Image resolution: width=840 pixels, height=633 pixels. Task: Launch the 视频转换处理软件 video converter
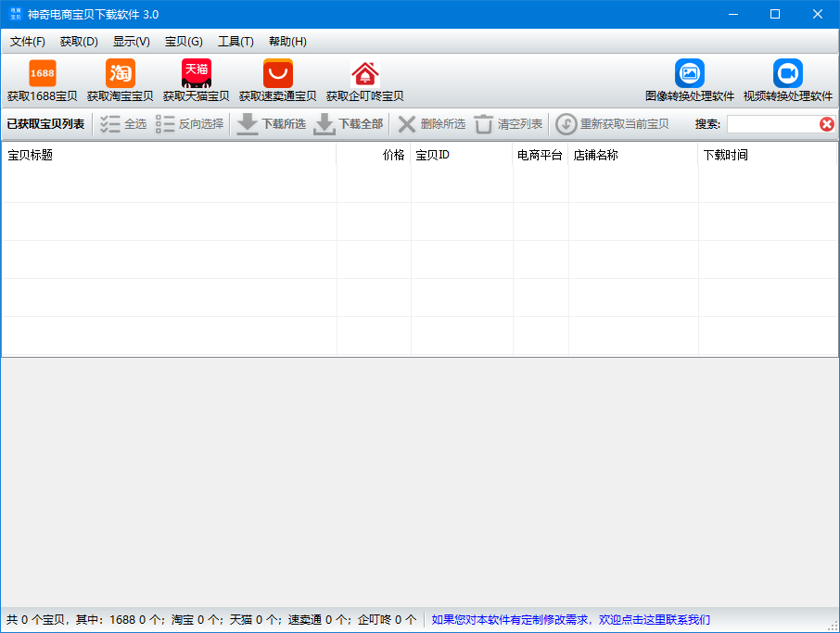[786, 79]
